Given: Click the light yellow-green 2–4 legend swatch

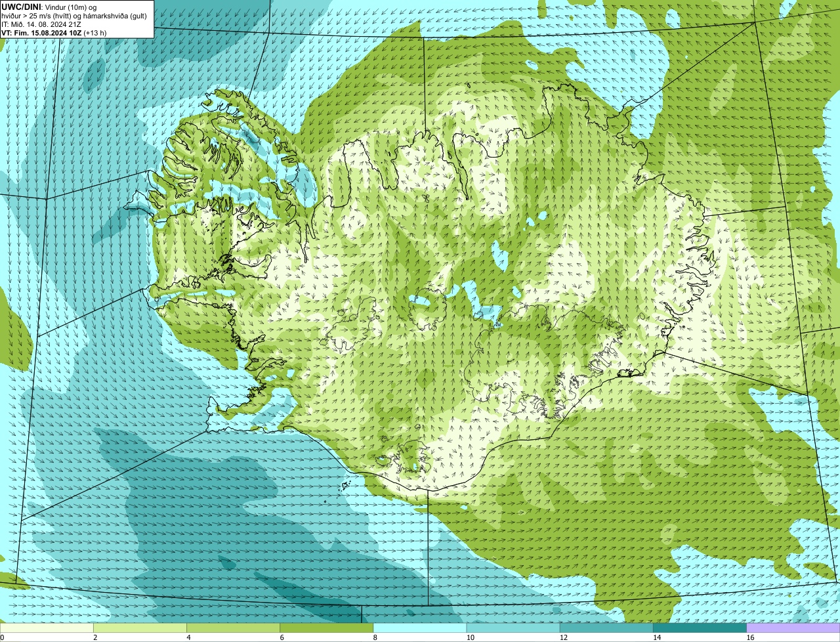Looking at the screenshot, I should click(140, 628).
